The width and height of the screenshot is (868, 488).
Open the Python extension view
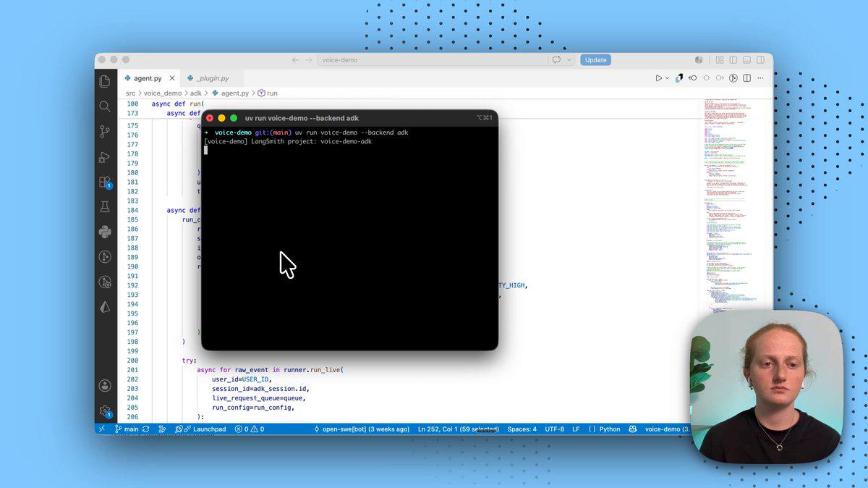coord(105,232)
